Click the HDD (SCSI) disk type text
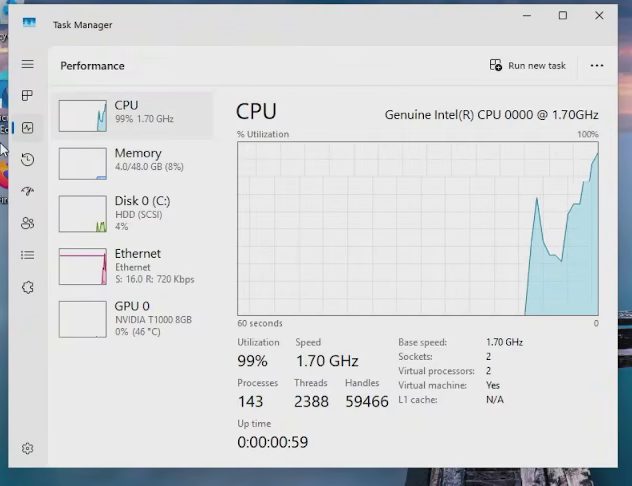This screenshot has height=486, width=632. click(139, 215)
